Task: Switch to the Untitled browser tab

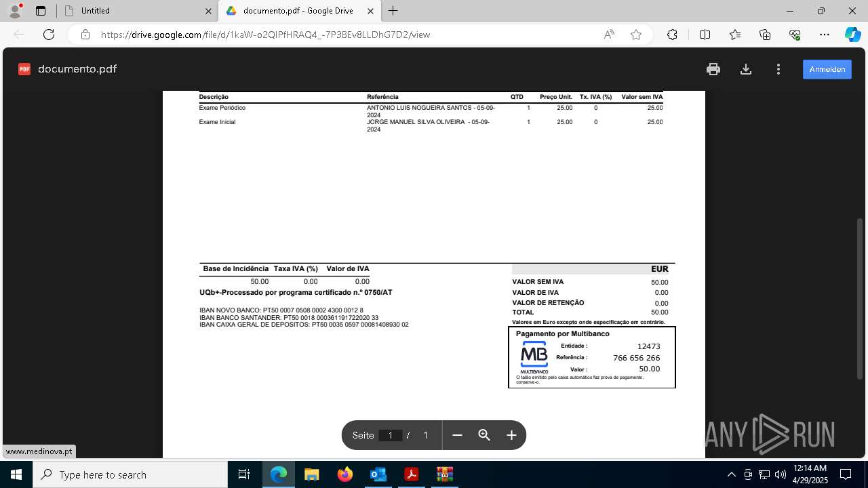Action: click(x=136, y=11)
